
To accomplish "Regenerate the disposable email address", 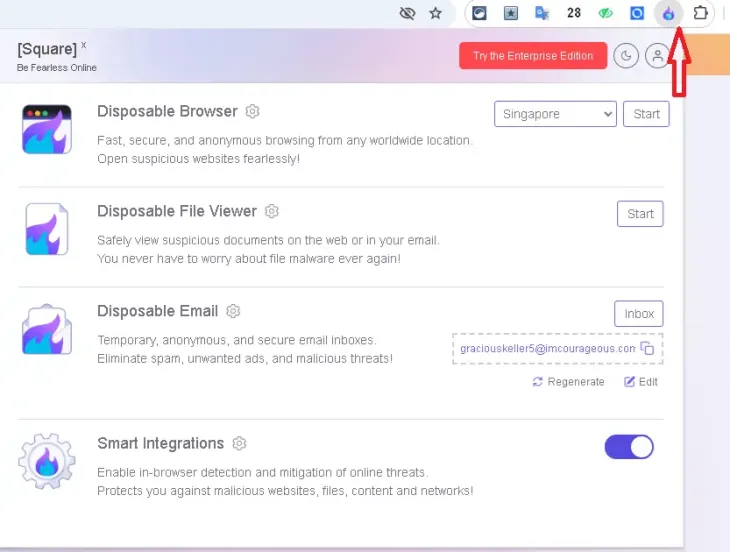I will point(569,382).
